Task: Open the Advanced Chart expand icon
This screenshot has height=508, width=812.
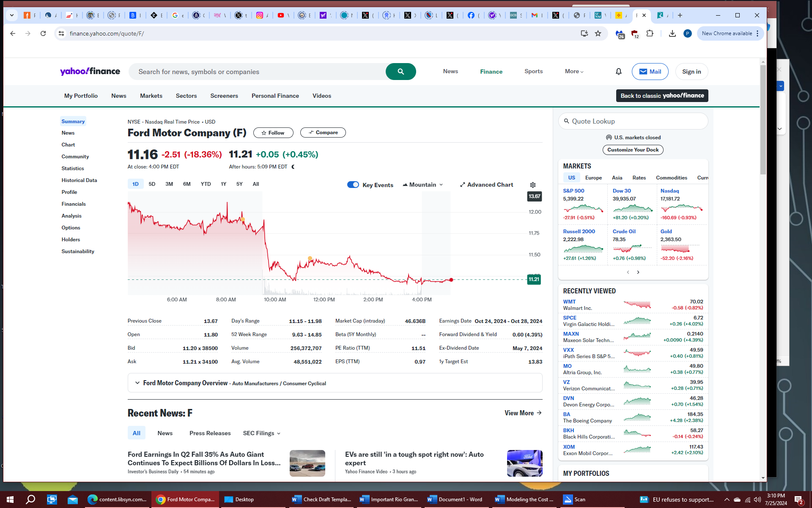Action: click(x=463, y=185)
